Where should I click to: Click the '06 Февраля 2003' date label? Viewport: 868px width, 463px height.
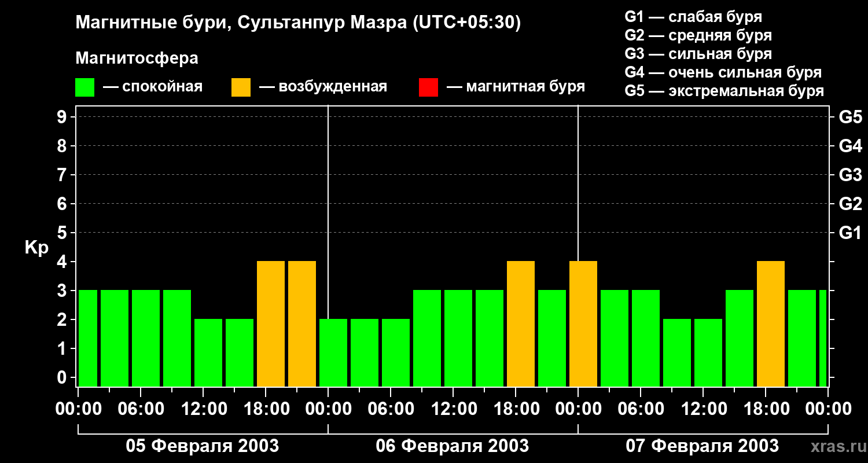pos(453,446)
